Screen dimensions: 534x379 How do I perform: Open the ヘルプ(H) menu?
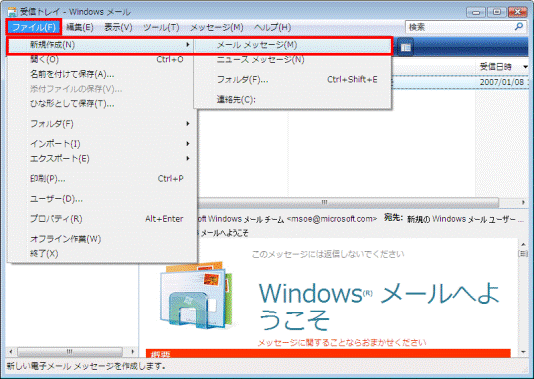coord(272,27)
